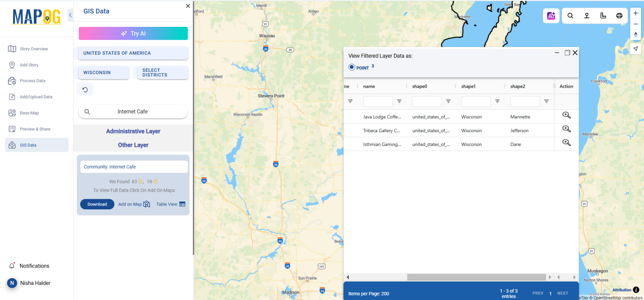
Task: Click the print map icon
Action: 619,16
